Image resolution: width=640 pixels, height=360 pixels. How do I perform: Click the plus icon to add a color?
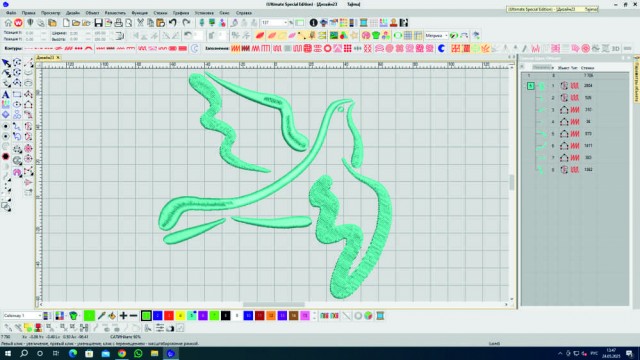click(123, 316)
